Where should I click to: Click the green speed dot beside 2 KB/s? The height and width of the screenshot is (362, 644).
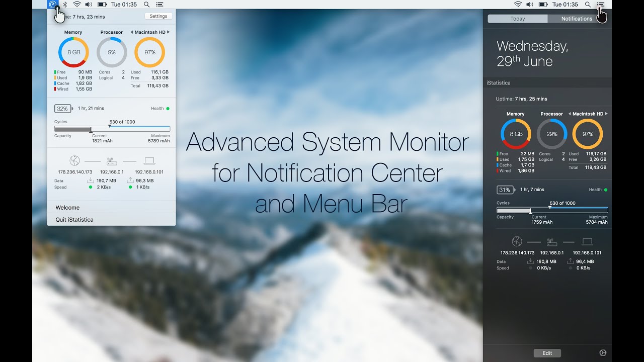click(x=91, y=187)
